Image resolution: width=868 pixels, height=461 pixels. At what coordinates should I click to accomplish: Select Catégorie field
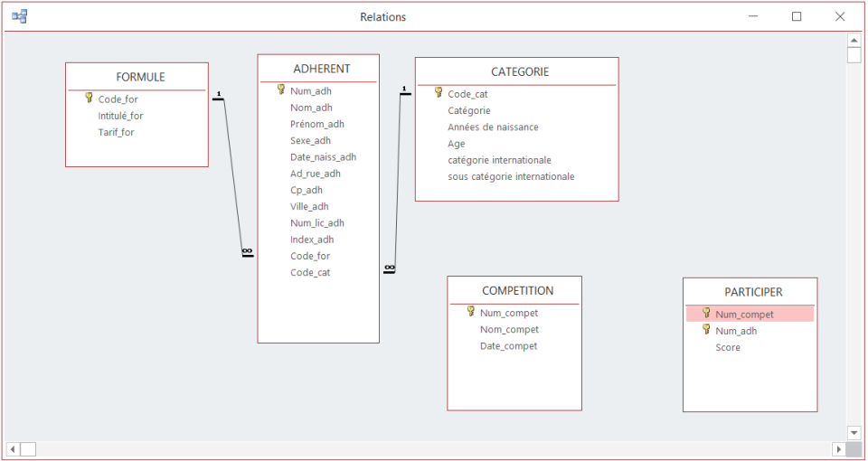(x=469, y=110)
